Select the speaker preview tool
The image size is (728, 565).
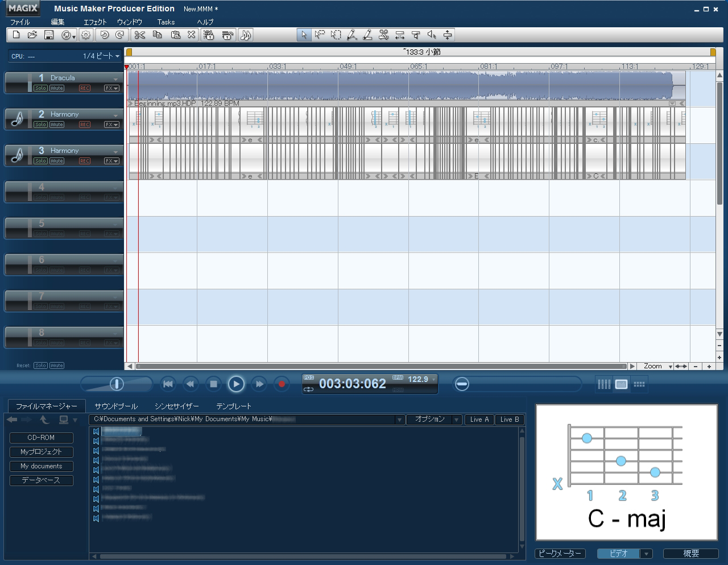432,35
